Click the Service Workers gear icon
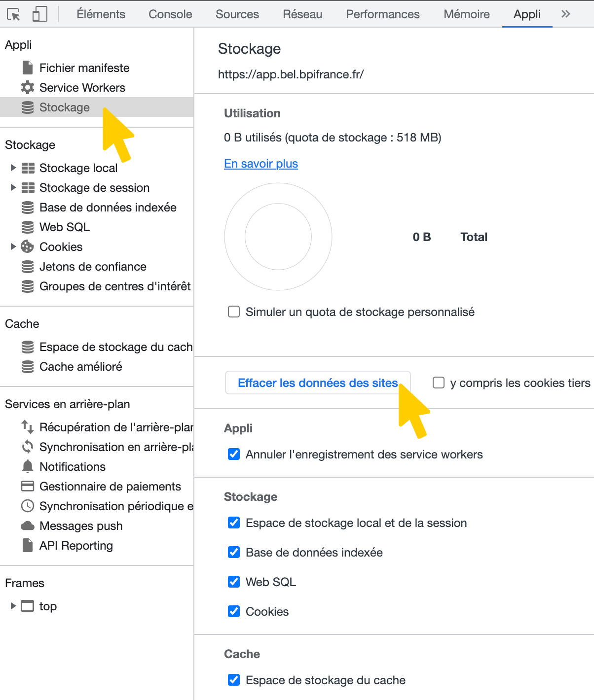 (x=28, y=88)
